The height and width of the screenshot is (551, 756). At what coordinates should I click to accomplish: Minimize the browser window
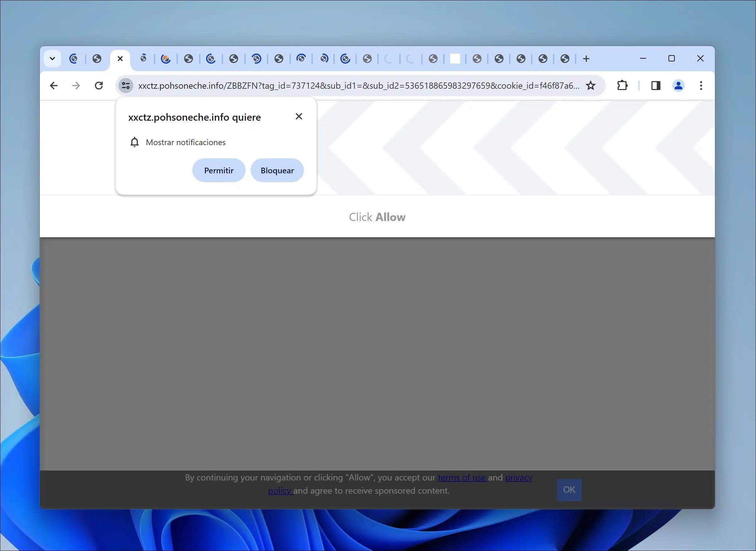[643, 58]
